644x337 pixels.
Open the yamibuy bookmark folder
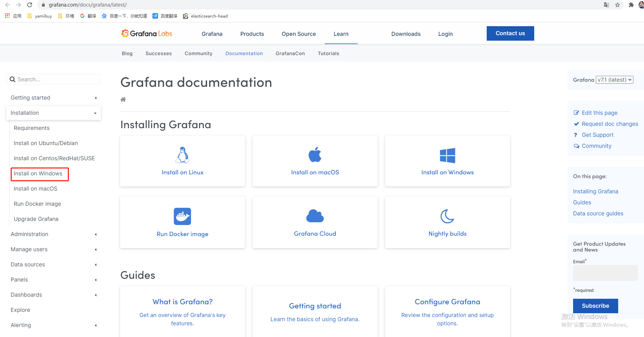tap(40, 16)
